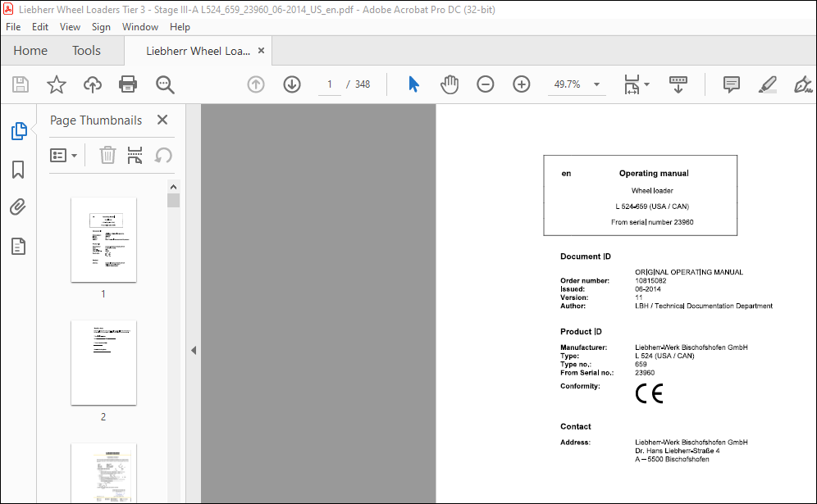Open the Sign menu
817x504 pixels.
pyautogui.click(x=101, y=27)
